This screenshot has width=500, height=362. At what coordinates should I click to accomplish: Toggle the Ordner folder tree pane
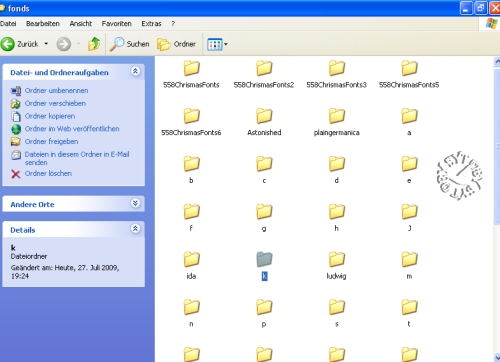(176, 44)
